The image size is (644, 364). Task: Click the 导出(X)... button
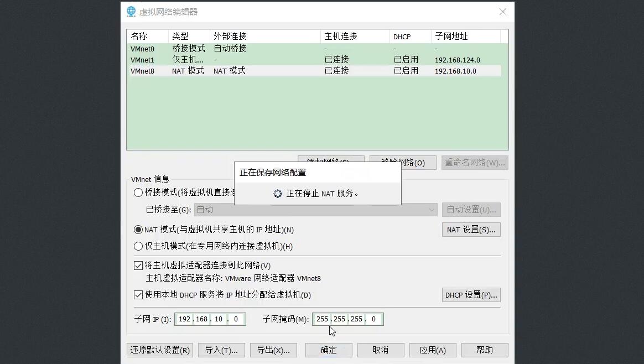[273, 350]
